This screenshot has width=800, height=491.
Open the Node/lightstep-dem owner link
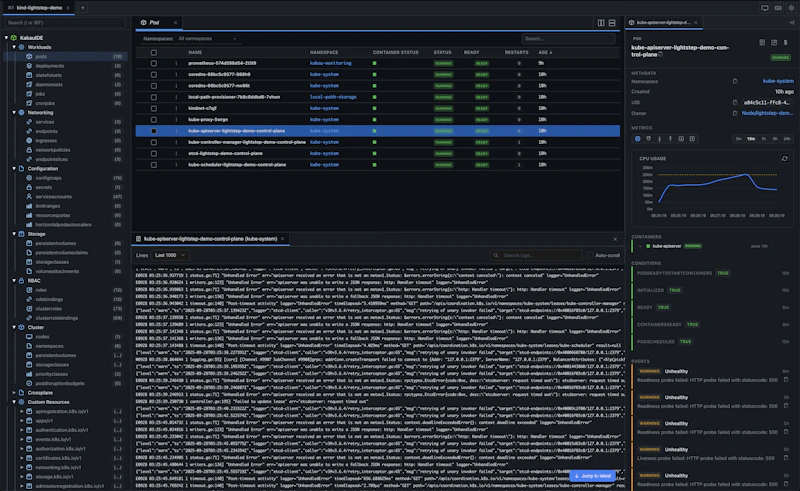pos(767,113)
